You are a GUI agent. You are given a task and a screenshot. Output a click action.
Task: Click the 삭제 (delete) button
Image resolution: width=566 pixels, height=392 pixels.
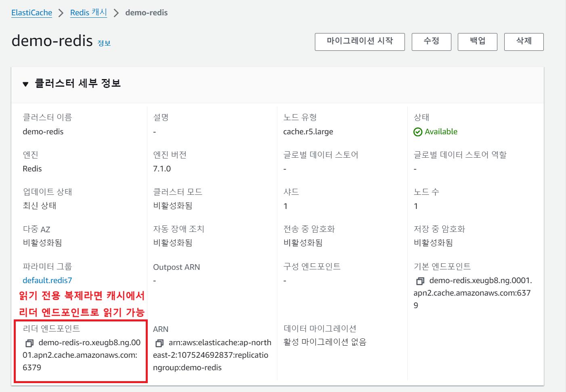coord(524,42)
